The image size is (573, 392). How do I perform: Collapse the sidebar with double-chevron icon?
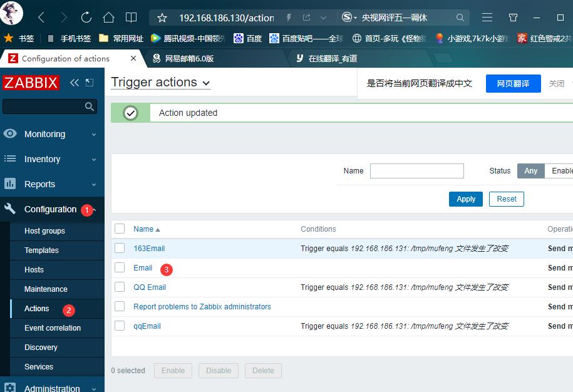point(74,83)
